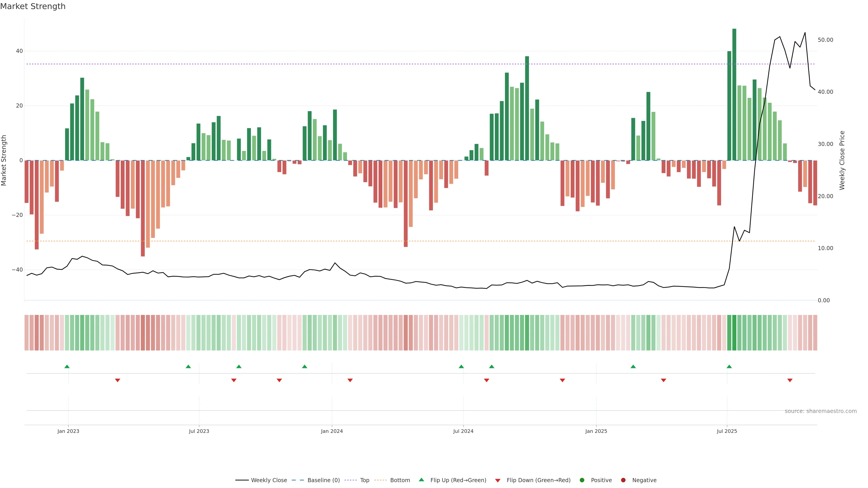Click the darkest green heatmap cell in July 2025
The width and height of the screenshot is (868, 488).
[734, 333]
